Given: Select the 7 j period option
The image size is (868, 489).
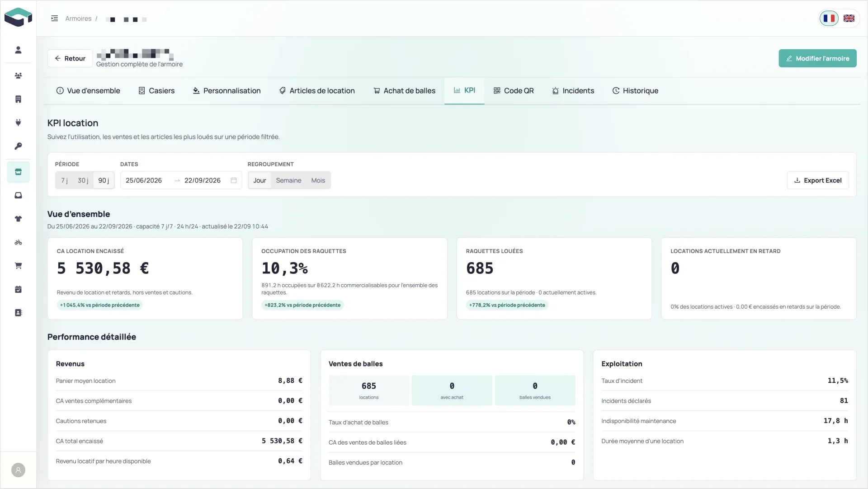Looking at the screenshot, I should (65, 180).
